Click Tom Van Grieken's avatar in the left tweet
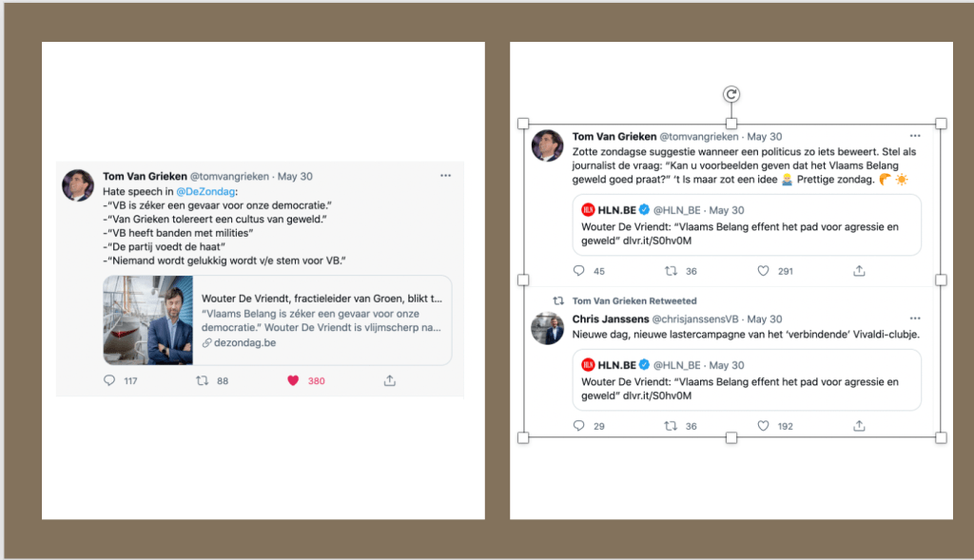974x560 pixels. tap(78, 185)
